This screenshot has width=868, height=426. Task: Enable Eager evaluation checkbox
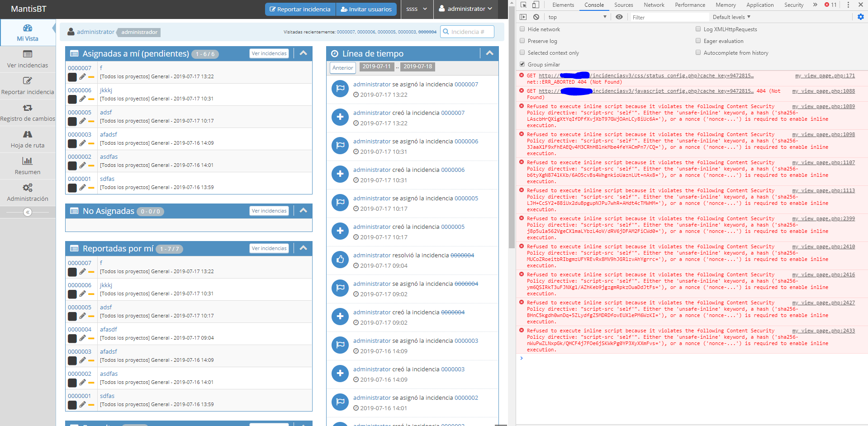point(698,41)
